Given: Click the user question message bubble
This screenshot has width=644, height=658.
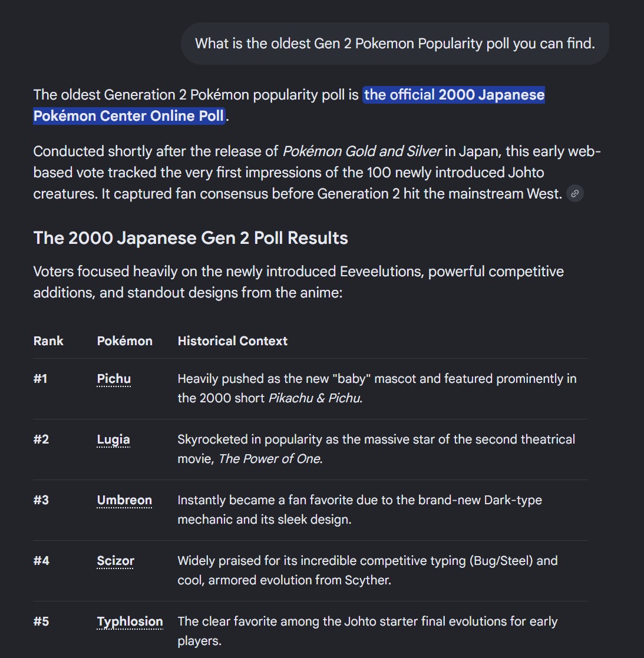Looking at the screenshot, I should click(x=395, y=44).
